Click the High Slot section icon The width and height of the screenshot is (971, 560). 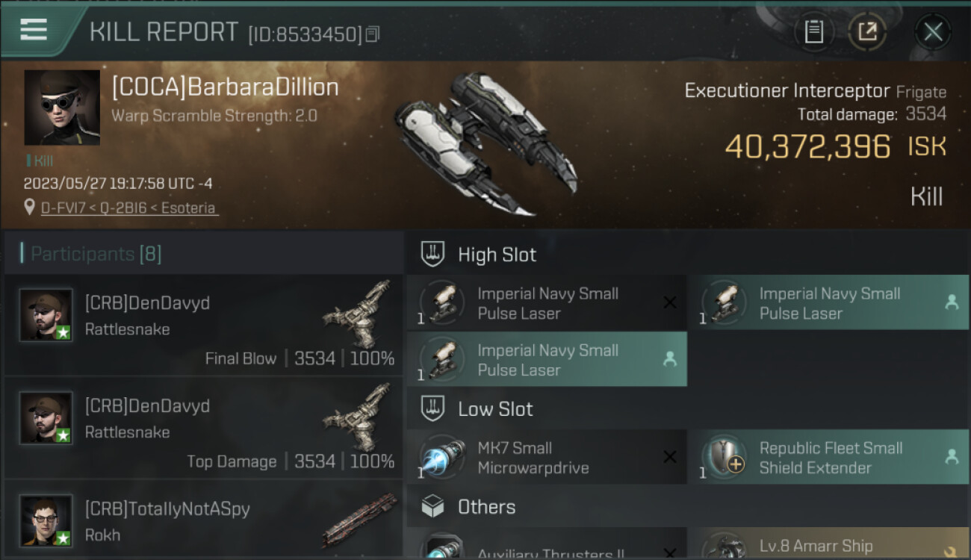[433, 255]
